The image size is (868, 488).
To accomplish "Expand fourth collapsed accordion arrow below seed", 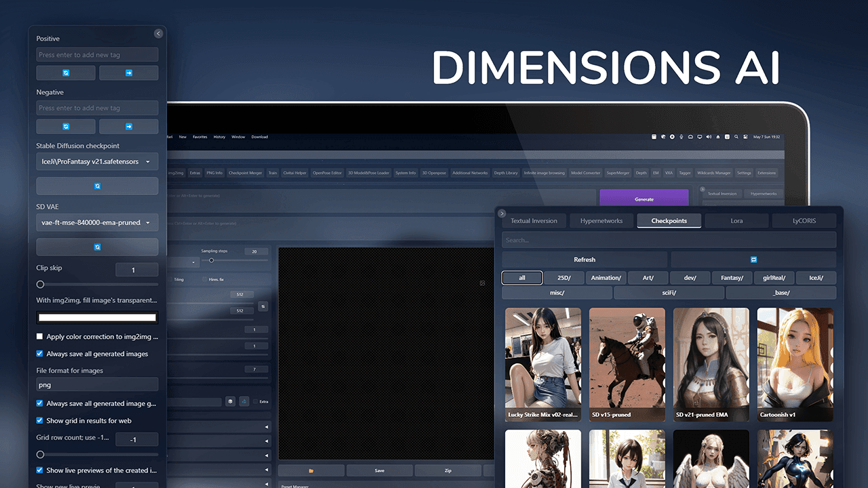I will [266, 470].
